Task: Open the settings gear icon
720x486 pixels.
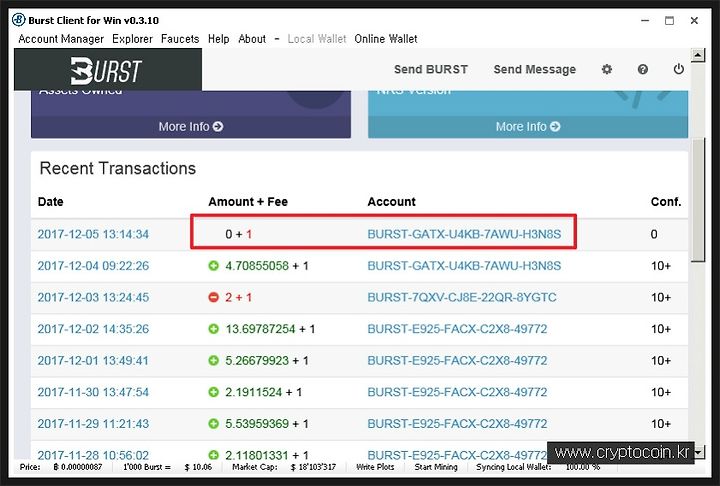Action: pyautogui.click(x=607, y=69)
